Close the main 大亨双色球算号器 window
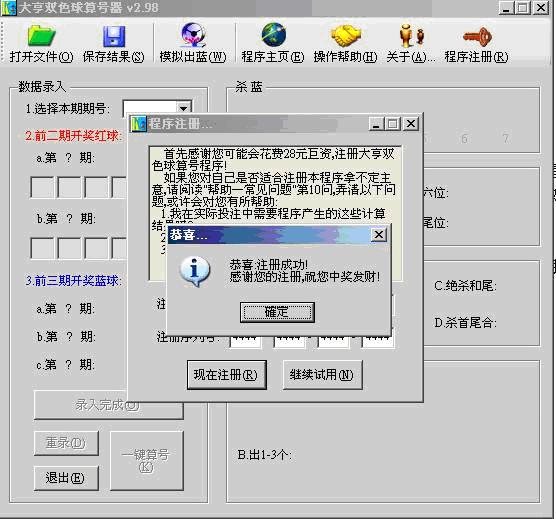 pos(541,7)
